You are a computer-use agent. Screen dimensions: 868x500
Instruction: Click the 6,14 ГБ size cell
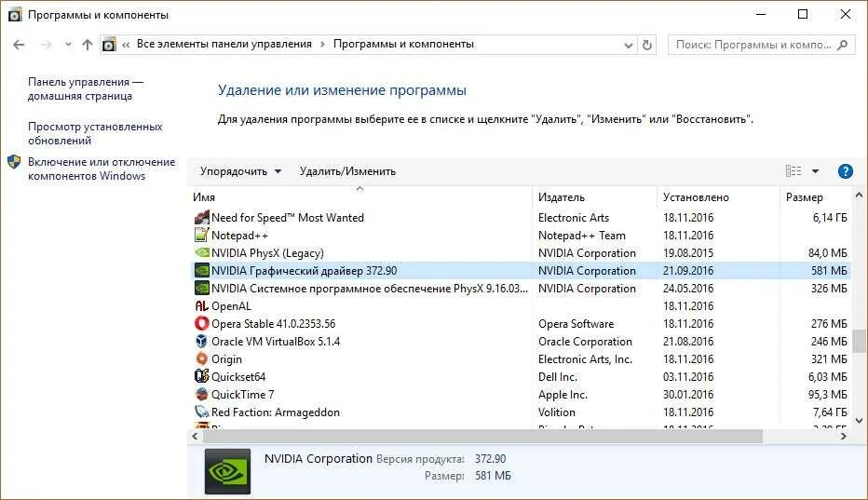830,218
